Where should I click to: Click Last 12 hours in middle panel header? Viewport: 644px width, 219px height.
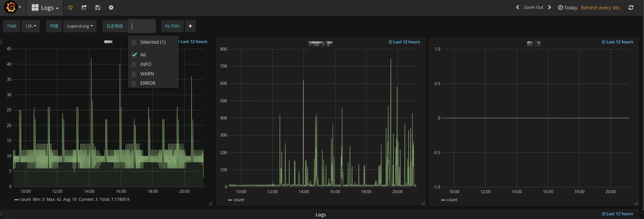click(404, 42)
